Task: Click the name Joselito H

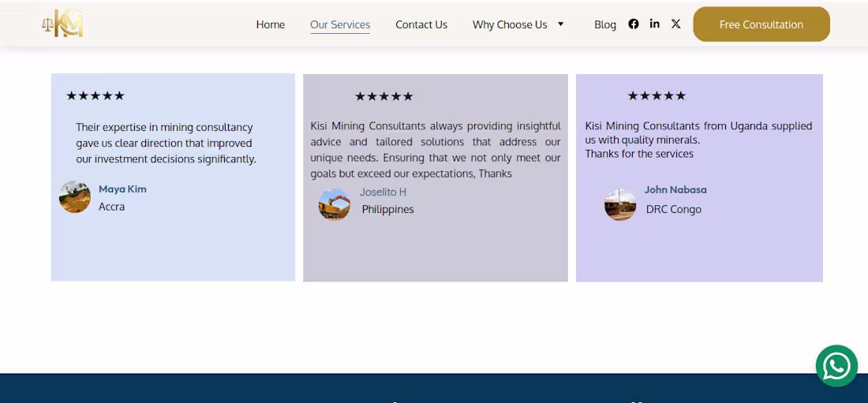Action: click(x=383, y=192)
